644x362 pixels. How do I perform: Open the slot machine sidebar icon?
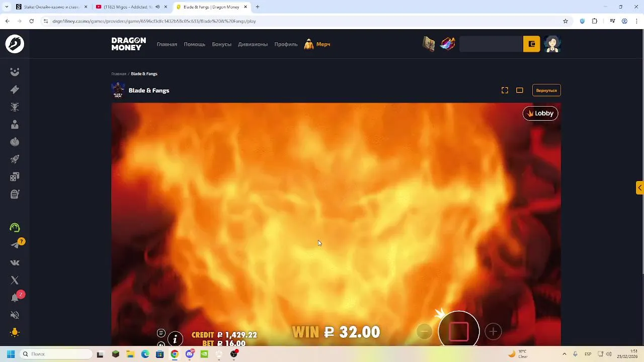coord(15,194)
